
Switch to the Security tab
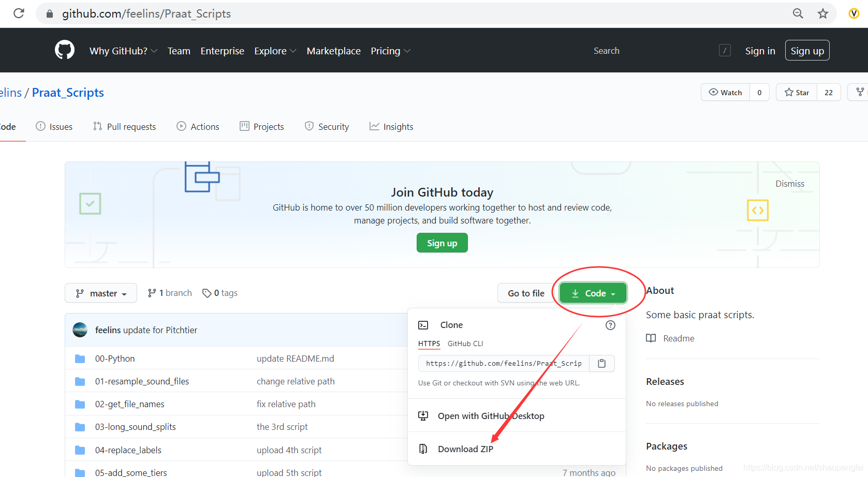(x=327, y=127)
